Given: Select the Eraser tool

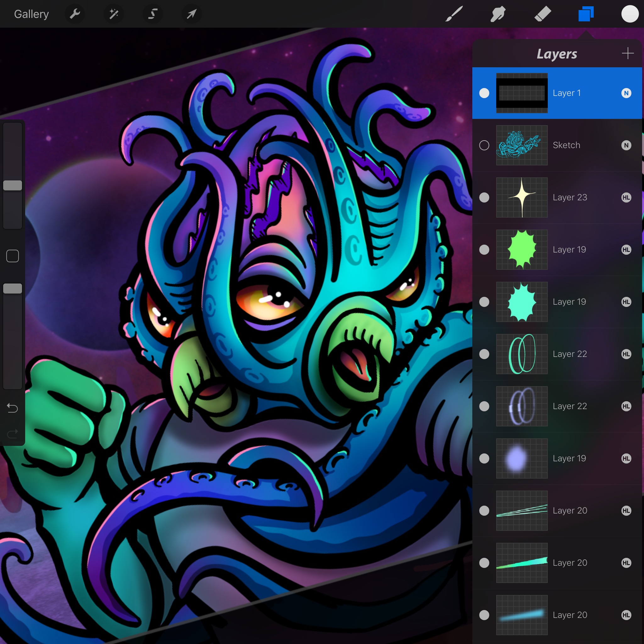Looking at the screenshot, I should pyautogui.click(x=542, y=14).
